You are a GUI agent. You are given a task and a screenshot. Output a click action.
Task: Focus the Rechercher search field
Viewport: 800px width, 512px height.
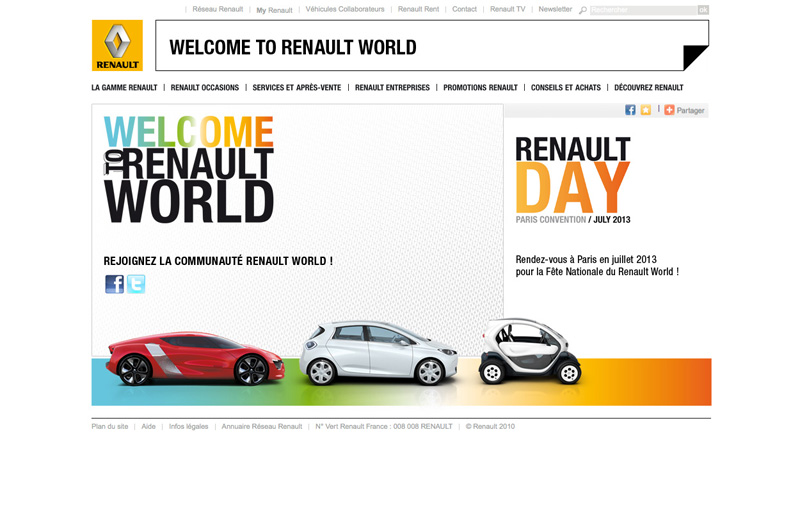click(x=642, y=10)
